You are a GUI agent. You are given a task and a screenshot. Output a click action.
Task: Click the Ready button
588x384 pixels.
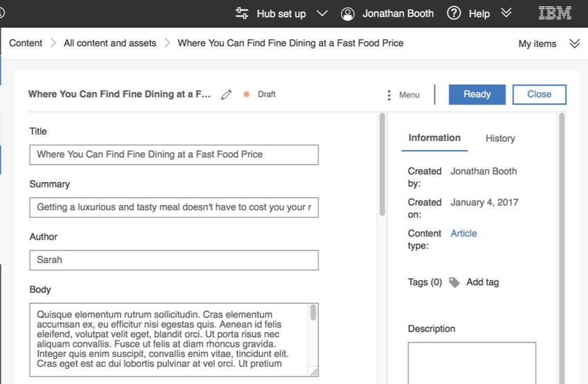click(477, 95)
